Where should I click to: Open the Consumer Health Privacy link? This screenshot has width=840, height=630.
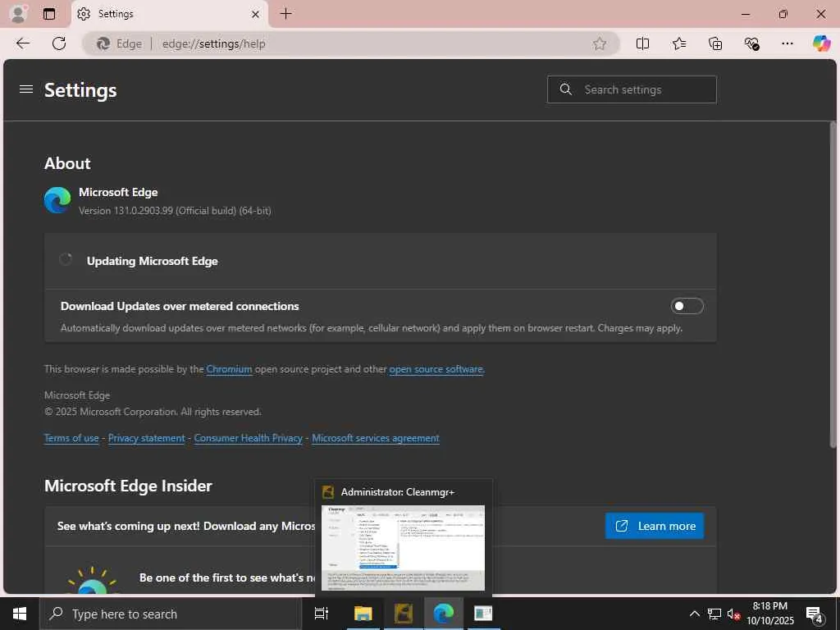tap(248, 438)
